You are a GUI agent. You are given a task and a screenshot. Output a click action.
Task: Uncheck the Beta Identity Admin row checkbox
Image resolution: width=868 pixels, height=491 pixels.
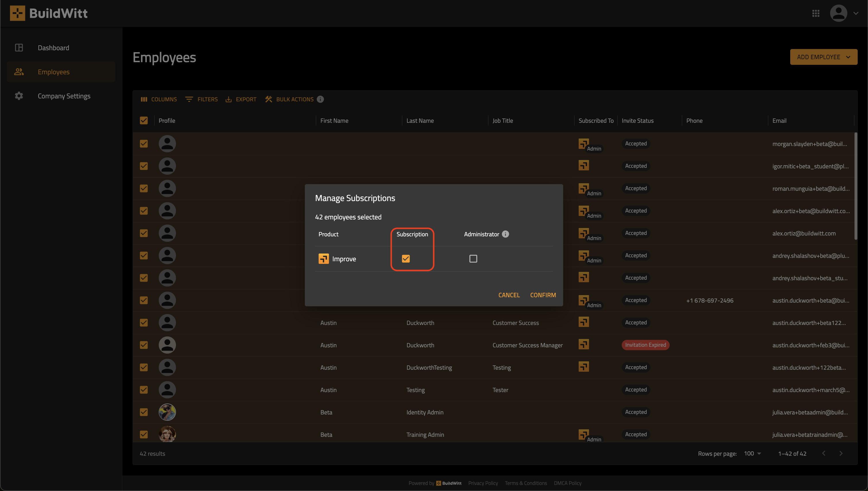click(x=144, y=412)
